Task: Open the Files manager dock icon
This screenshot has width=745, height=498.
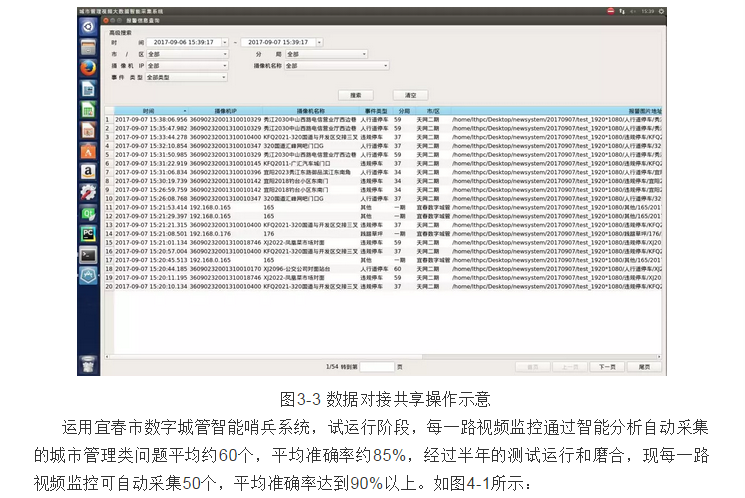Action: 88,48
